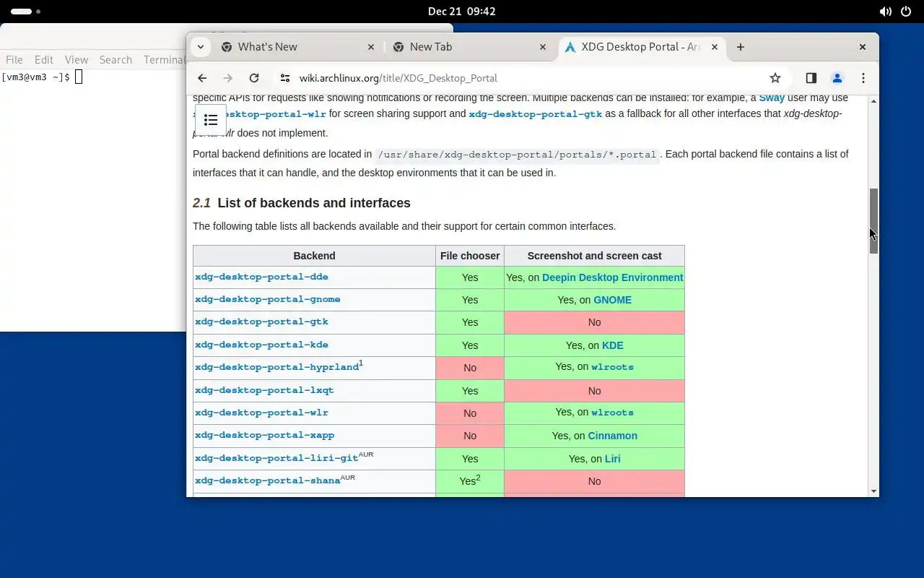Viewport: 924px width, 578px height.
Task: Switch to the What's New tab
Action: 298,47
